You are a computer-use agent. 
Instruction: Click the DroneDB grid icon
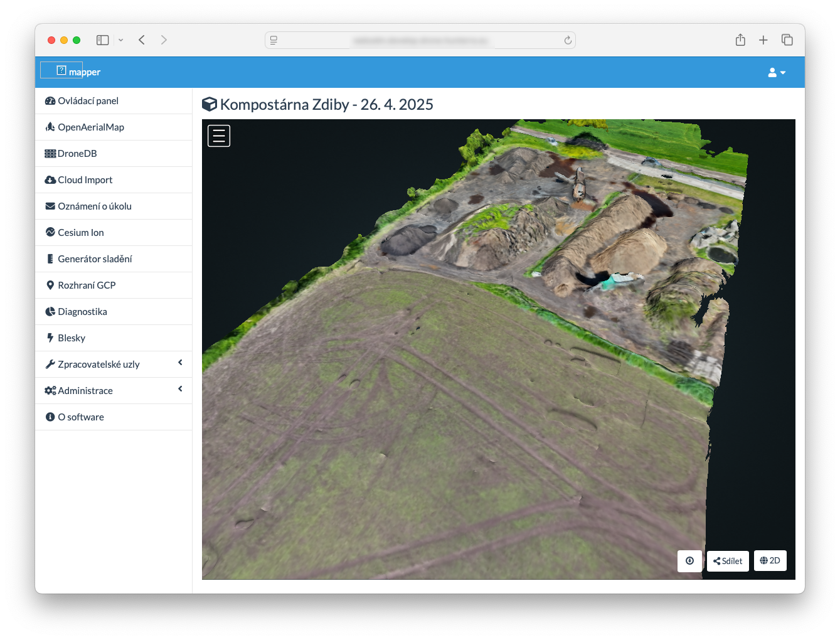click(50, 154)
